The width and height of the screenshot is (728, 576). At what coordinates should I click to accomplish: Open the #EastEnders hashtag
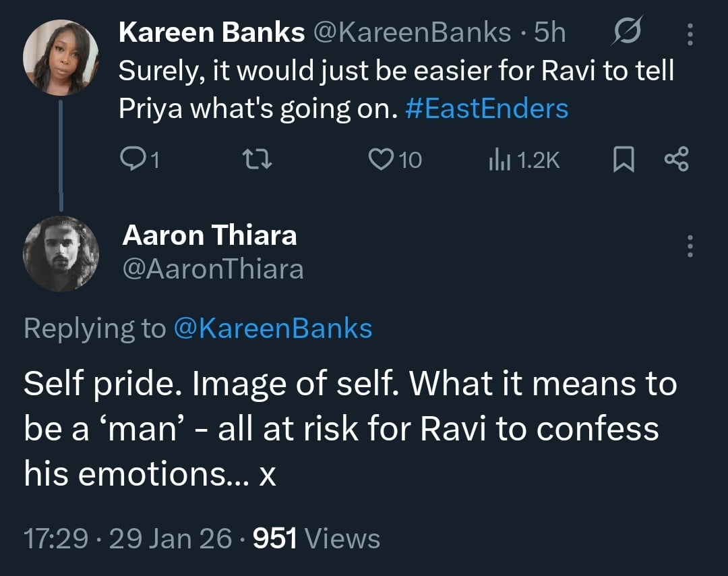(x=487, y=109)
